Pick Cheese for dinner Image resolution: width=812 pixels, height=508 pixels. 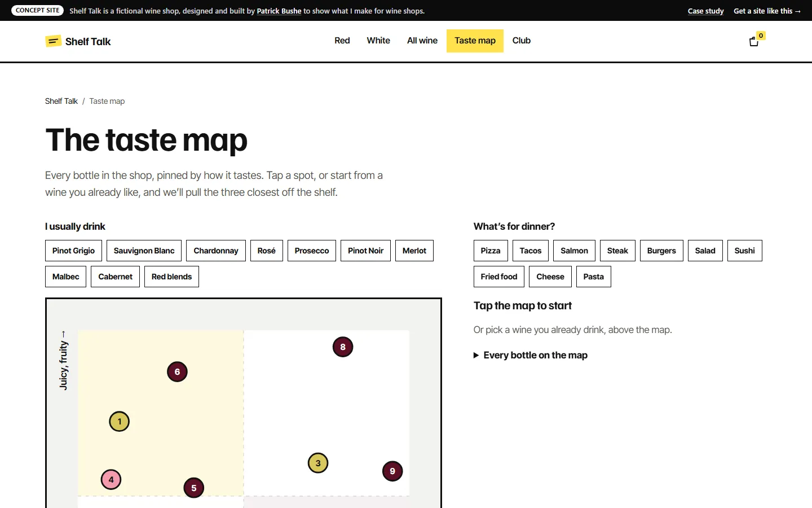[550, 277]
